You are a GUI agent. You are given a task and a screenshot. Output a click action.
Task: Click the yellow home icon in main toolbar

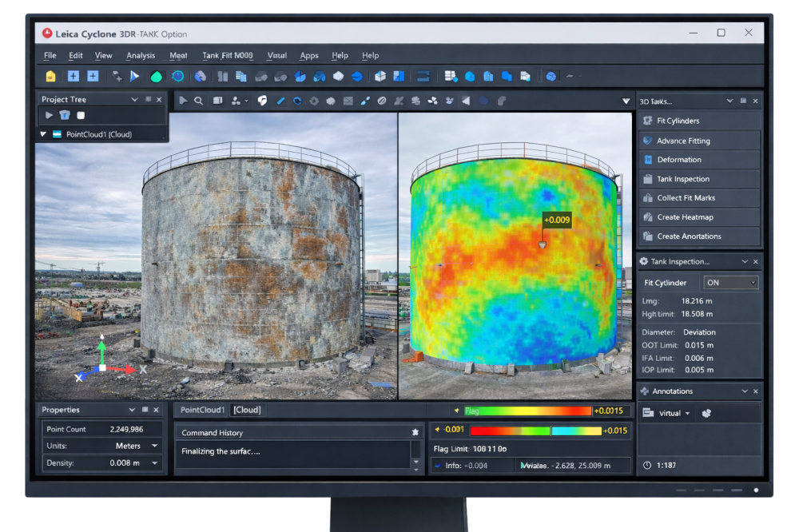coord(51,77)
